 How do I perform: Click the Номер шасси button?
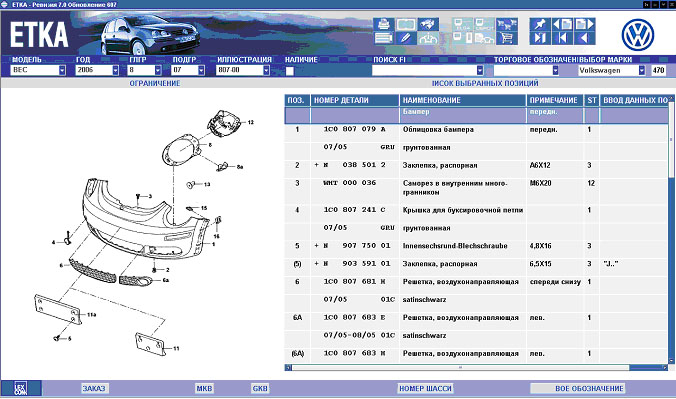425,388
